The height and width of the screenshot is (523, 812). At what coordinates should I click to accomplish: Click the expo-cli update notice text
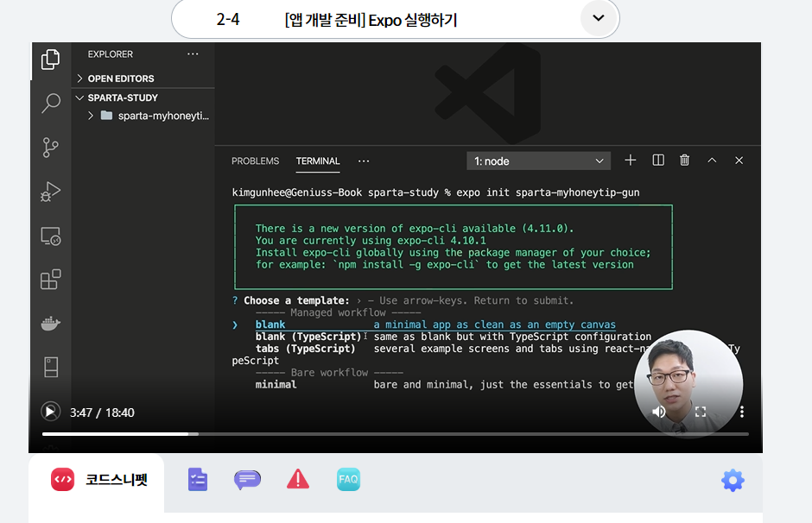click(454, 246)
